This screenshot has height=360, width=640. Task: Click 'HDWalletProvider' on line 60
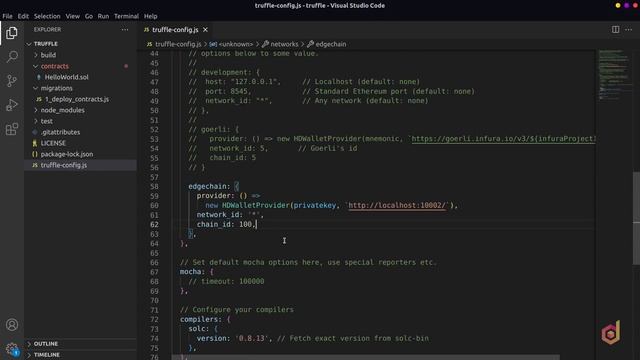[256, 205]
